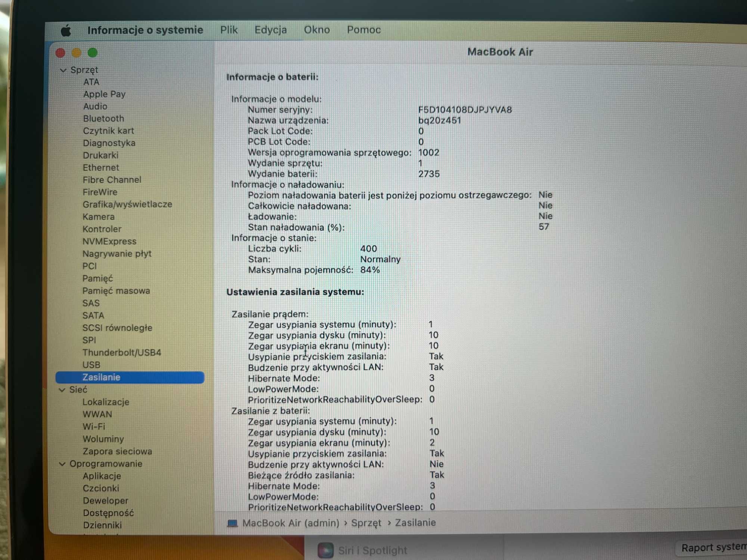Select Wi-Fi under Sieć
The width and height of the screenshot is (747, 560).
[x=94, y=427]
